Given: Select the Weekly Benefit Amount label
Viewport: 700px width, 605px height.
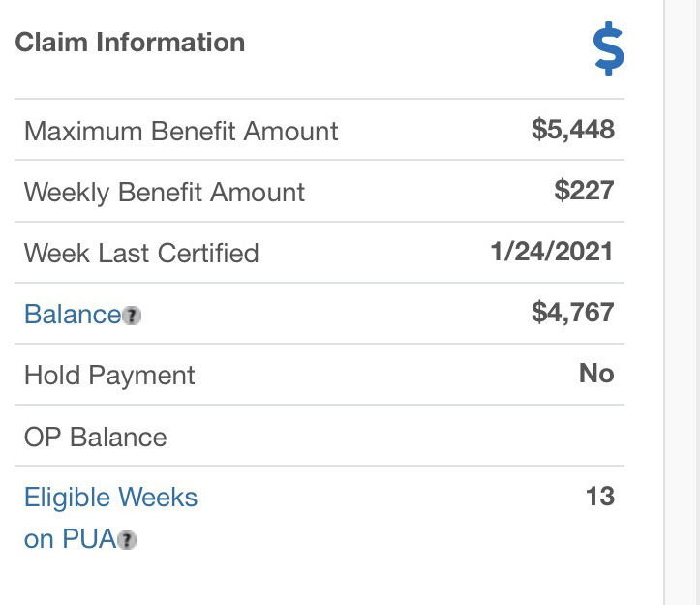Looking at the screenshot, I should click(165, 192).
